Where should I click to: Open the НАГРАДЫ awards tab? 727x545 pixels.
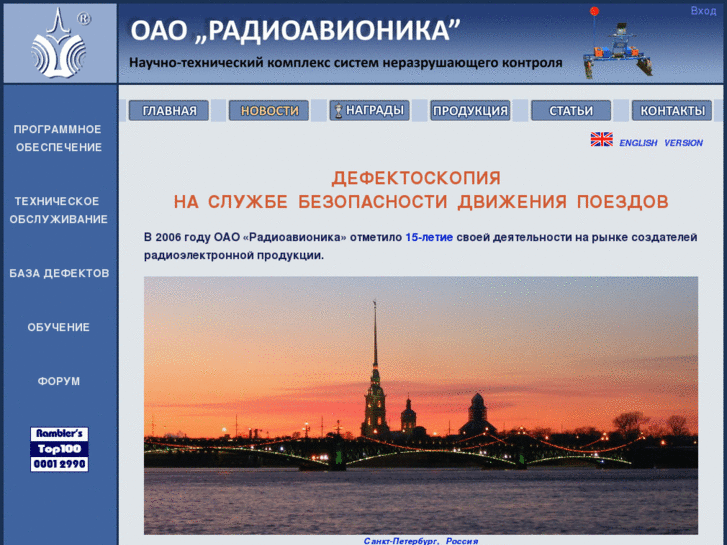[370, 110]
